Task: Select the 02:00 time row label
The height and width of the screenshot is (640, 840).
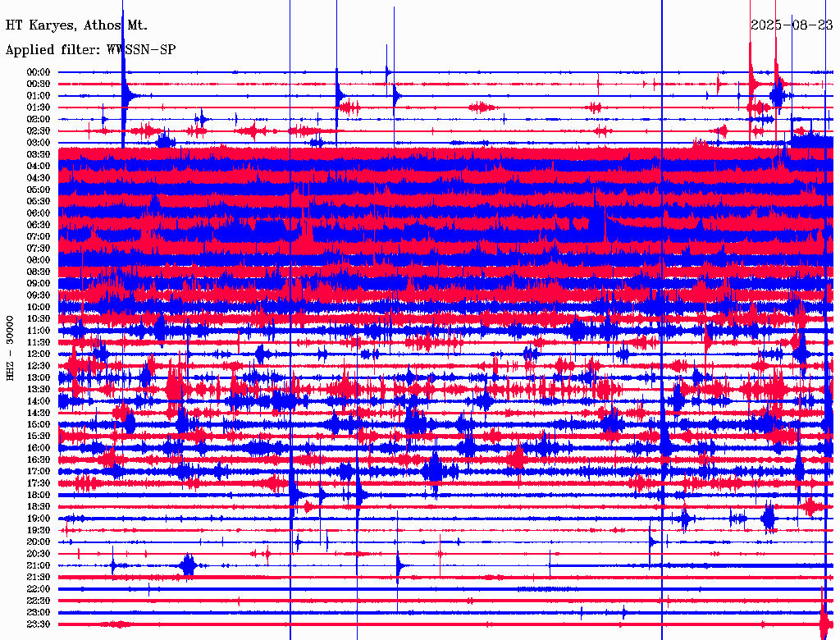Action: [39, 120]
